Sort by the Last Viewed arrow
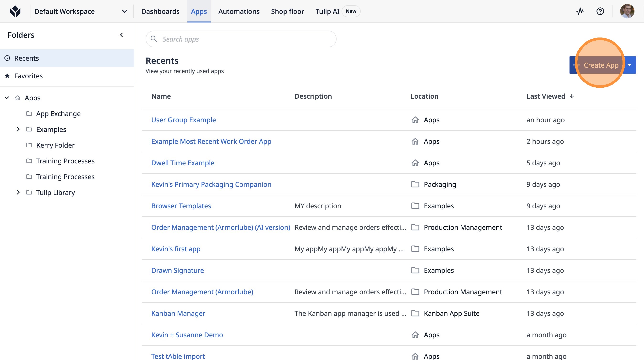The height and width of the screenshot is (360, 644). tap(571, 96)
